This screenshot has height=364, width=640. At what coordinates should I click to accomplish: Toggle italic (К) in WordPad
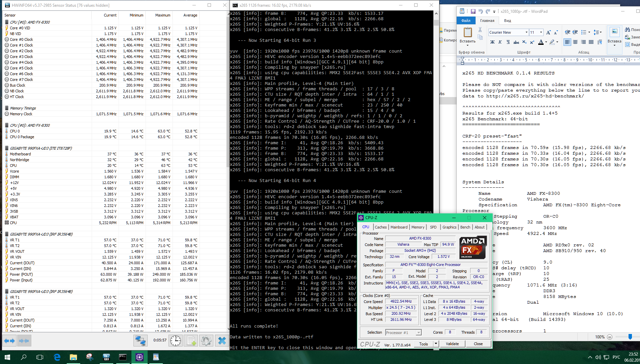(x=500, y=42)
